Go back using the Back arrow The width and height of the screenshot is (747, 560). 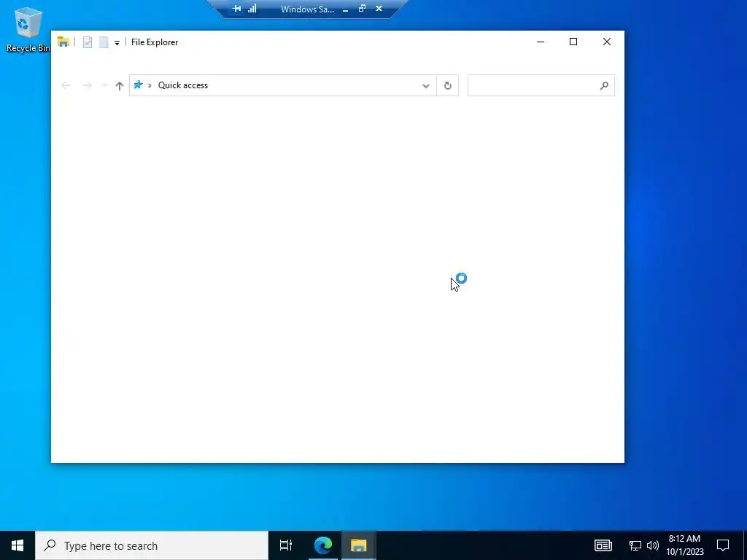pyautogui.click(x=66, y=86)
